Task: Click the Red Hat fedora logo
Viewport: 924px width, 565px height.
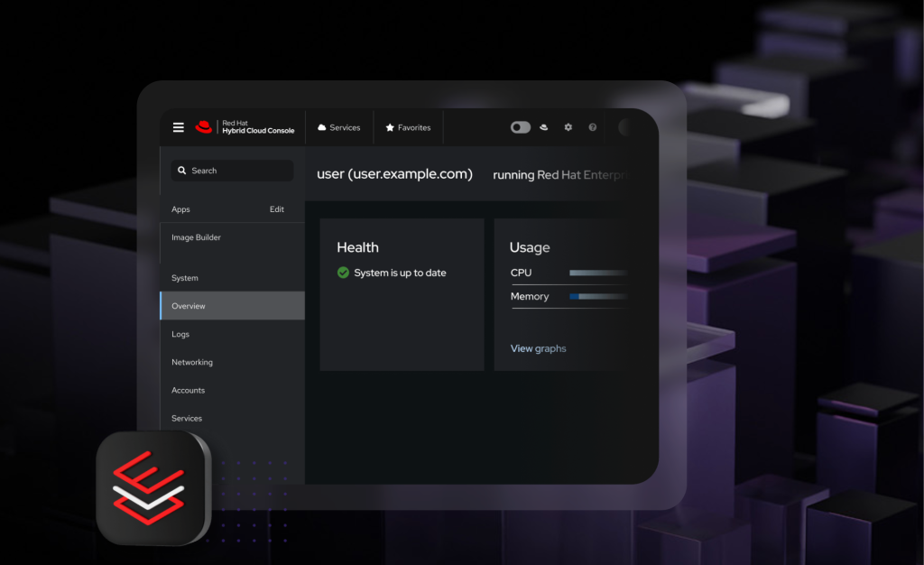Action: tap(204, 126)
